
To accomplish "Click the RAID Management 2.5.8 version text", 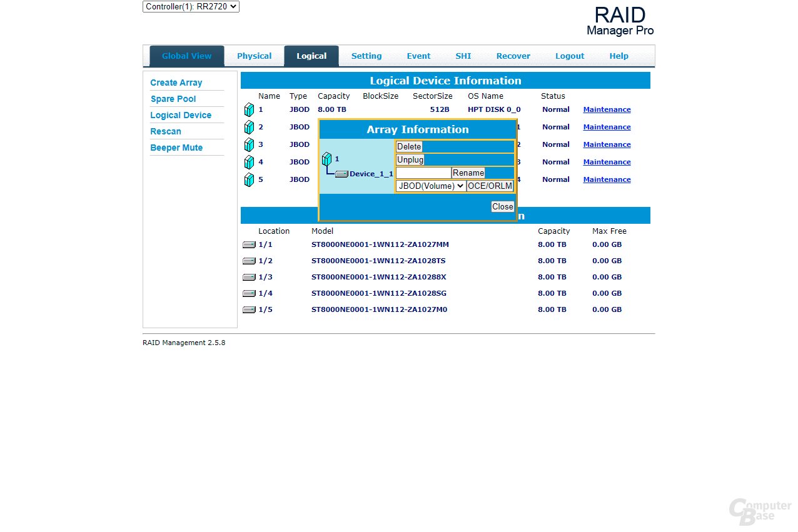I will [x=184, y=343].
